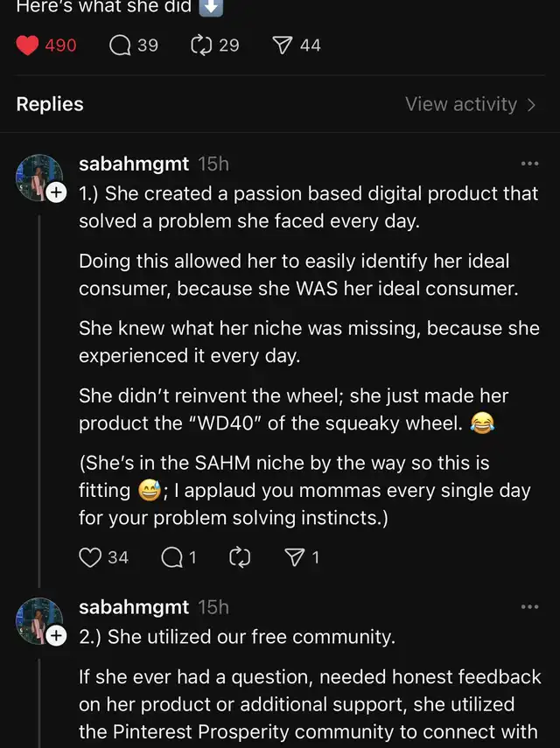Open the second reply about free community

(x=236, y=637)
